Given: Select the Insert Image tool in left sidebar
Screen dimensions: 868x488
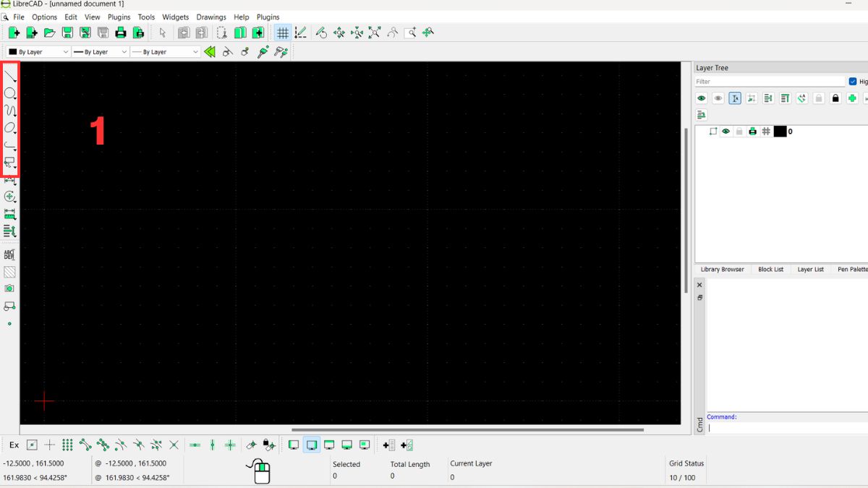Looking at the screenshot, I should coord(9,288).
